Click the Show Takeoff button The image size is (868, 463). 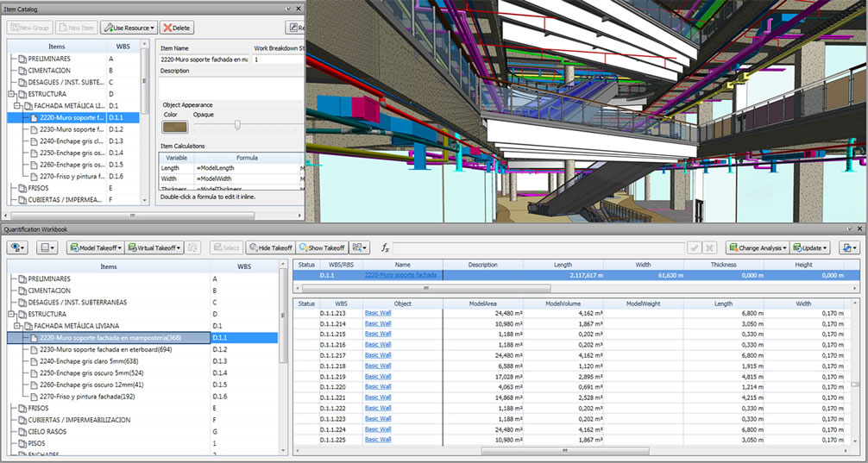pos(322,247)
